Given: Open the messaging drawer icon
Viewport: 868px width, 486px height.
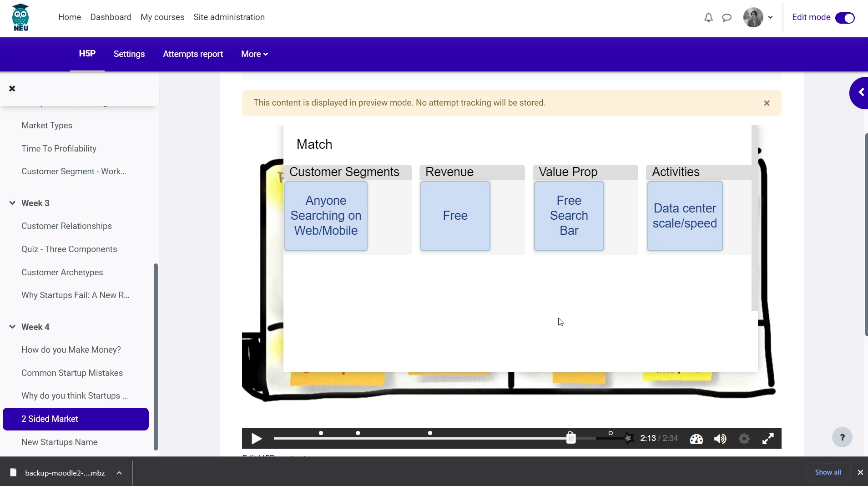Looking at the screenshot, I should click(x=727, y=17).
